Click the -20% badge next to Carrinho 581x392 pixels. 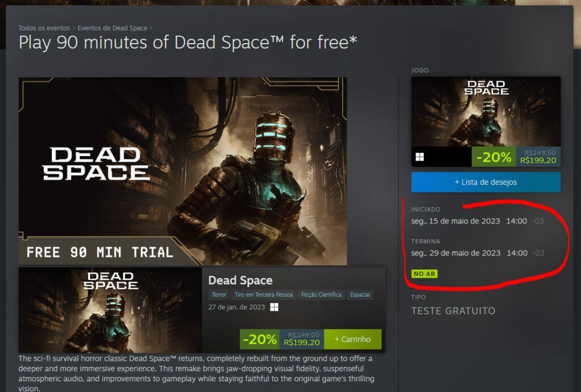click(x=260, y=339)
